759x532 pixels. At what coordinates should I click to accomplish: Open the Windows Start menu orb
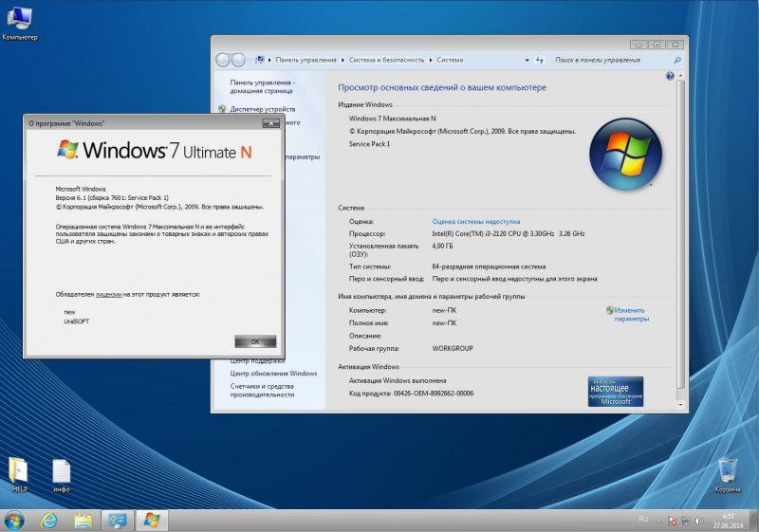click(x=14, y=521)
